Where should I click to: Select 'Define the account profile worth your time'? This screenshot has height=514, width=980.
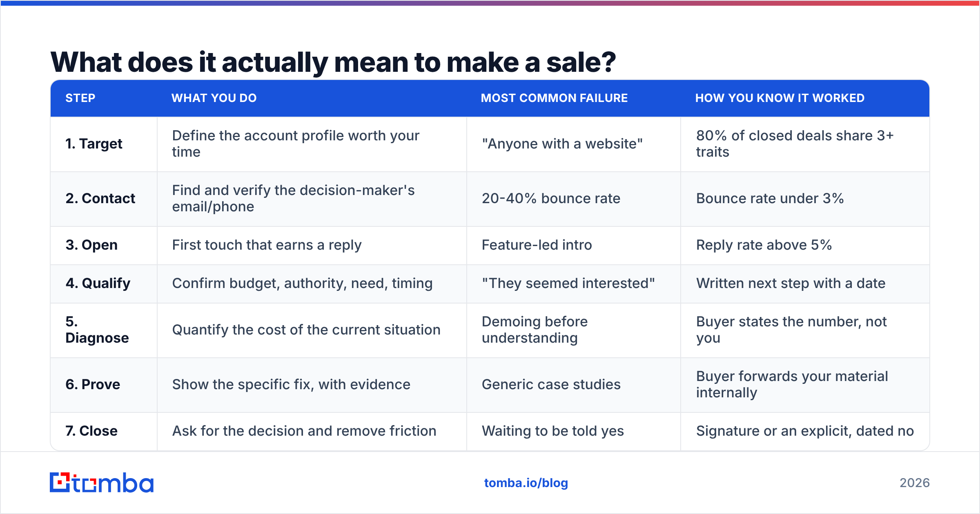click(296, 144)
